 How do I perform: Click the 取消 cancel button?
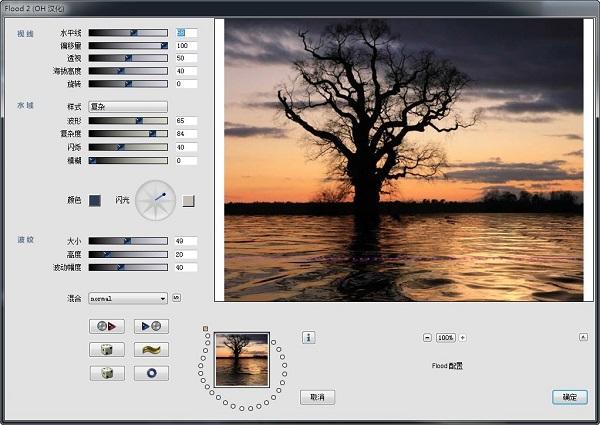point(318,397)
